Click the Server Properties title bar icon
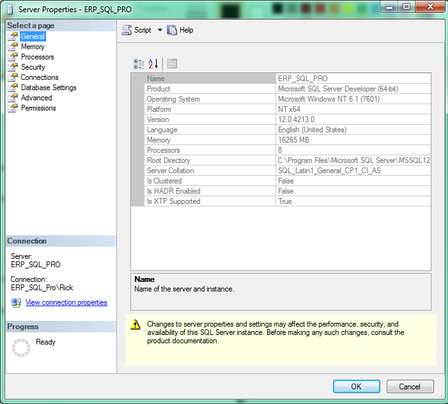Screen dimensions: 448x404 pyautogui.click(x=10, y=9)
